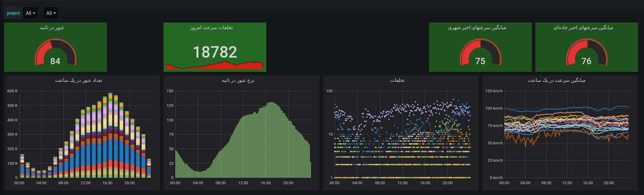Open the first All dropdown beside project

pyautogui.click(x=31, y=13)
